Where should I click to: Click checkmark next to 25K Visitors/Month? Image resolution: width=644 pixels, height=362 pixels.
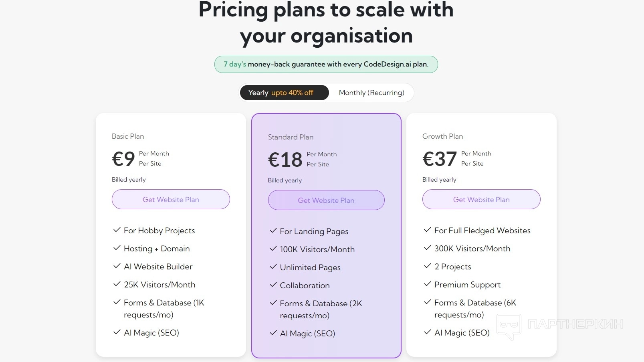coord(117,284)
